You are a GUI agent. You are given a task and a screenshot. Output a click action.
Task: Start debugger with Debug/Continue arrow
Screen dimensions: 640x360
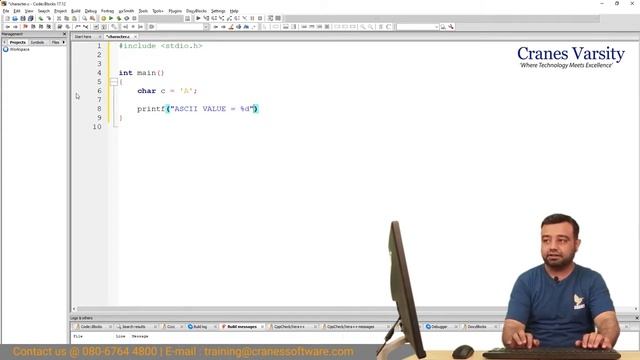pyautogui.click(x=198, y=18)
